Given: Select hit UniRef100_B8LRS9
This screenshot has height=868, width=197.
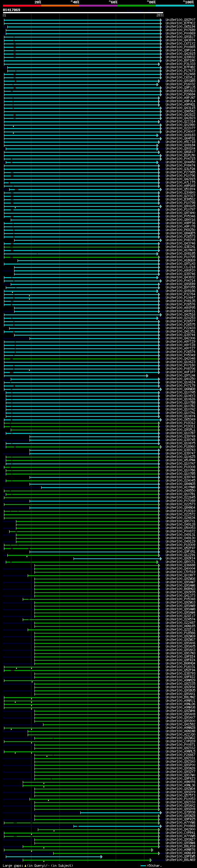Looking at the screenshot, I should pos(180,846).
